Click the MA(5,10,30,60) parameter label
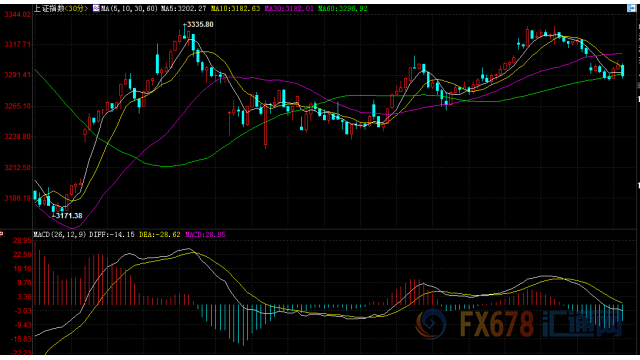 click(129, 8)
